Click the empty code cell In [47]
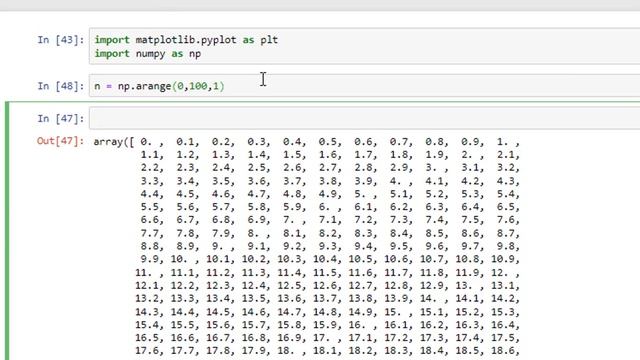Screen dimensions: 640x360 pos(364,118)
